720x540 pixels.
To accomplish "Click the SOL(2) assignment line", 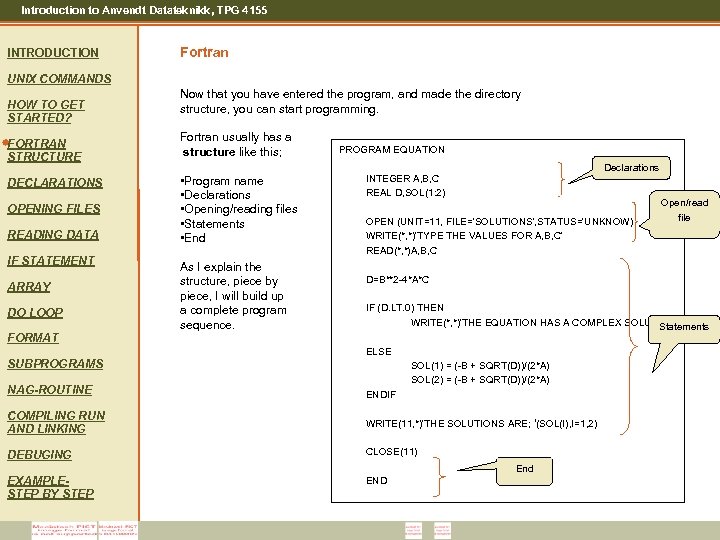I will [480, 380].
